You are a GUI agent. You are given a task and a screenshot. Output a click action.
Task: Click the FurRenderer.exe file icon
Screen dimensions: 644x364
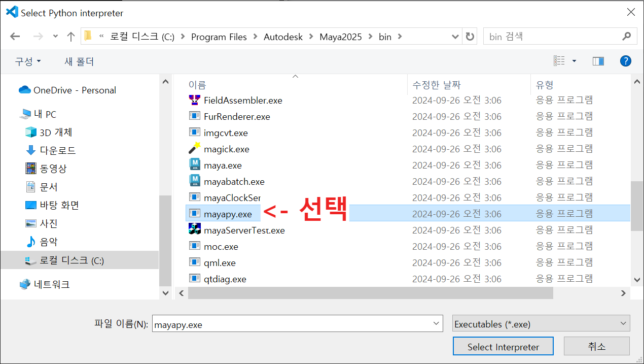(195, 116)
